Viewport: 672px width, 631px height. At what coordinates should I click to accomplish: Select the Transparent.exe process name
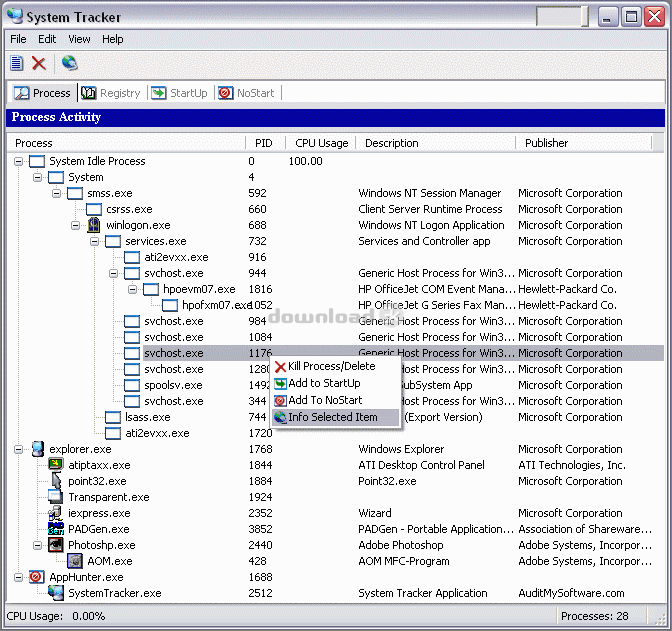pos(109,497)
